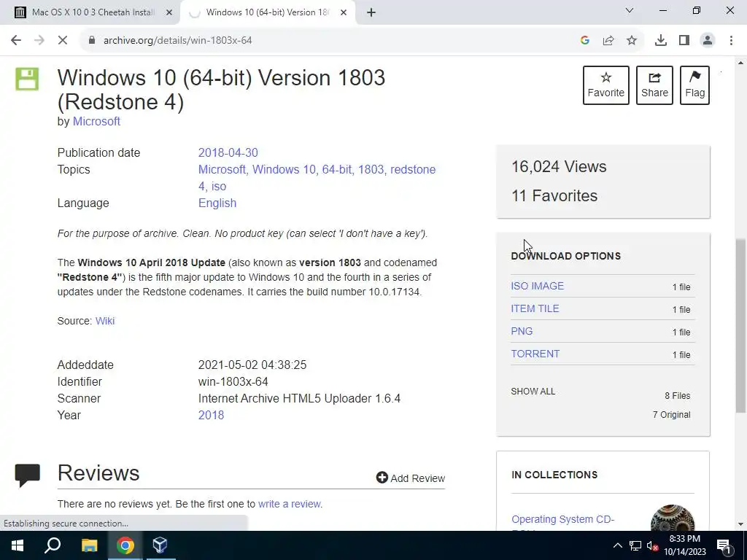747x560 pixels.
Task: Open the tab search chevron
Action: click(630, 10)
